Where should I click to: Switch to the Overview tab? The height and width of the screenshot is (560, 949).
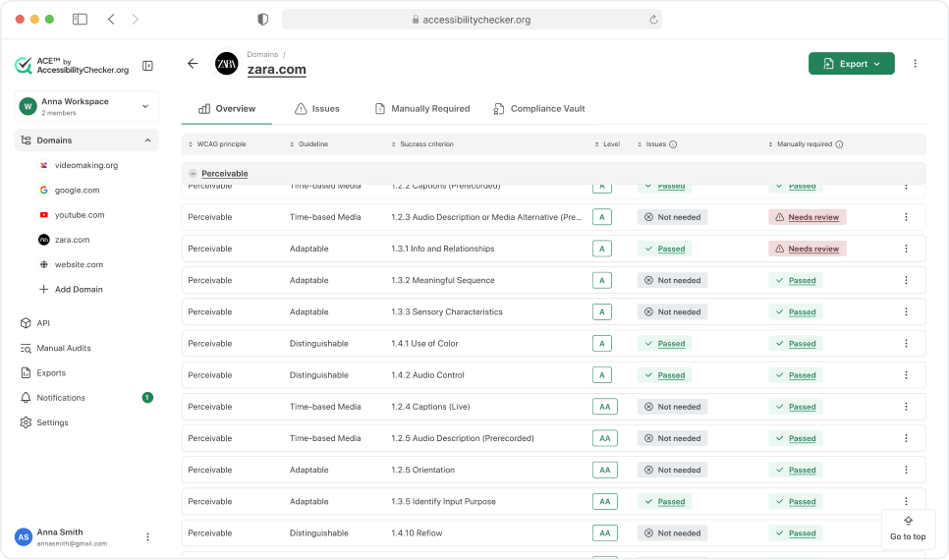pyautogui.click(x=227, y=109)
